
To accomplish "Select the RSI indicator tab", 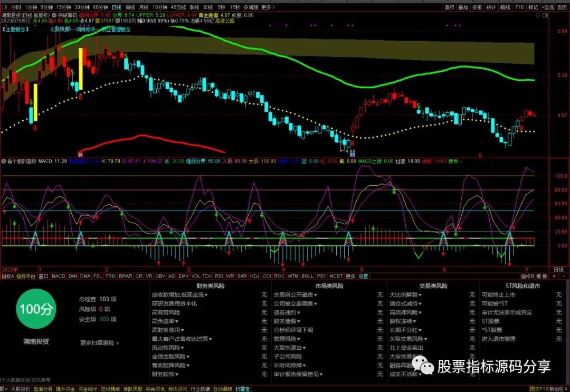I will coord(219,276).
